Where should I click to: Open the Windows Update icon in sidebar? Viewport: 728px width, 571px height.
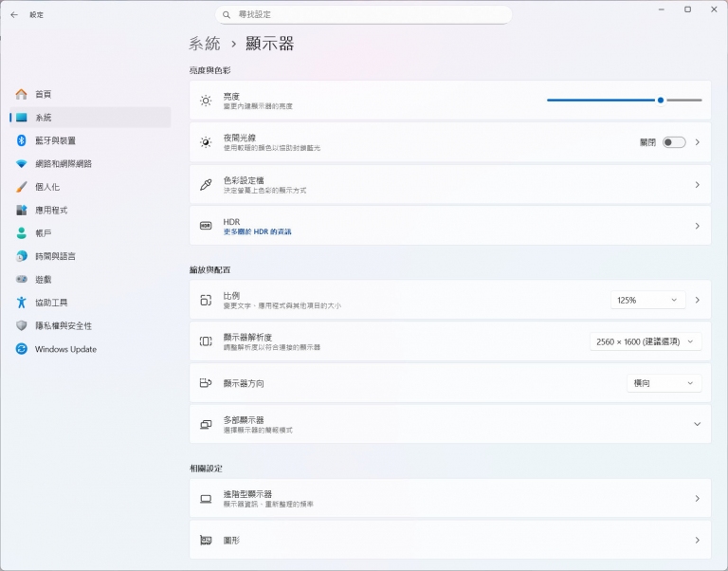point(21,349)
